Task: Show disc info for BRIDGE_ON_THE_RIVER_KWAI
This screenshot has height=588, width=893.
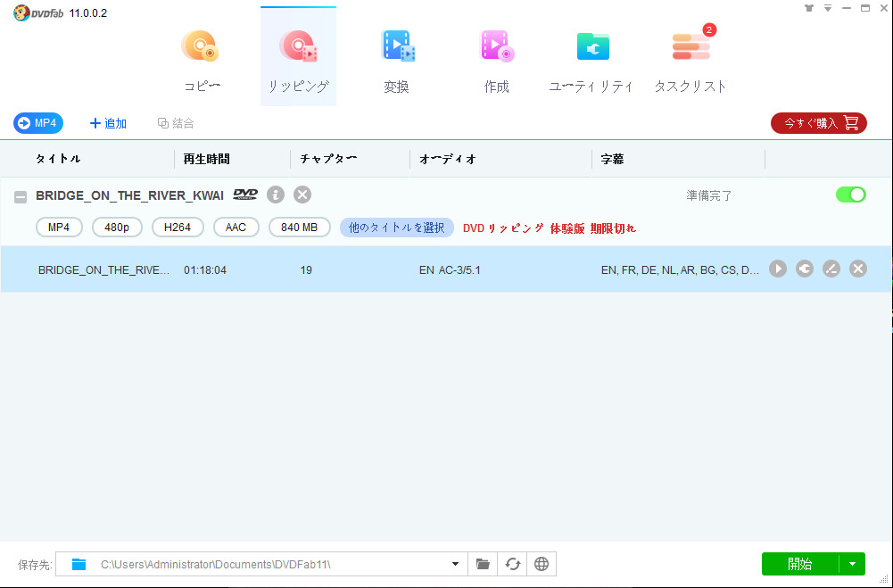Action: [276, 195]
